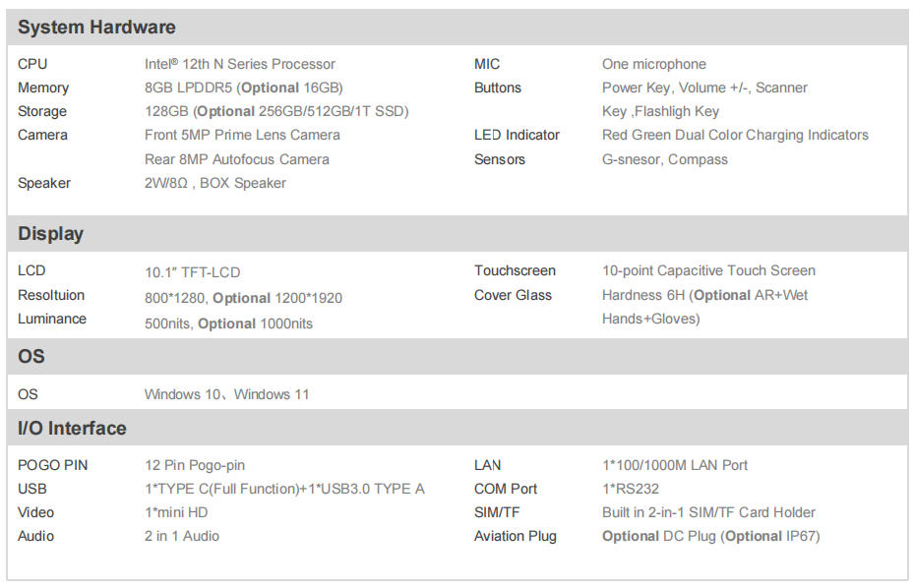Viewport: 914px width, 588px height.
Task: Click the G-snesor, Compass sensors value
Action: 665,159
